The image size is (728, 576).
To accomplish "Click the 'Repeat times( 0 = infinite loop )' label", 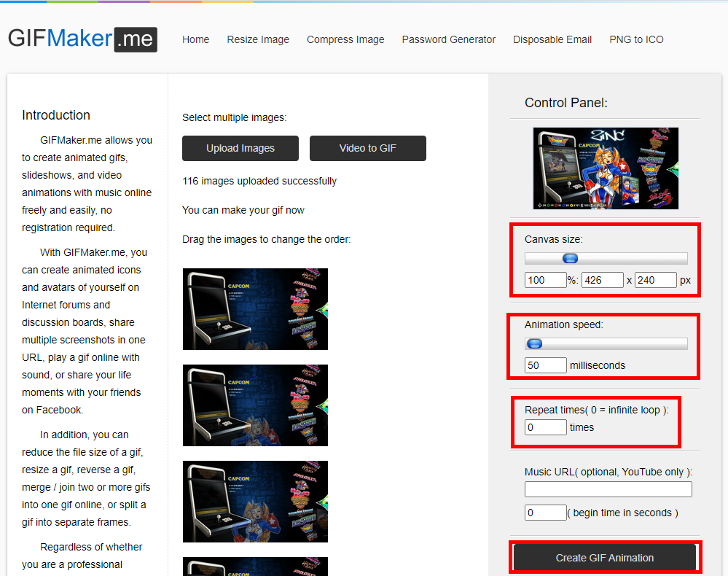I will tap(596, 410).
